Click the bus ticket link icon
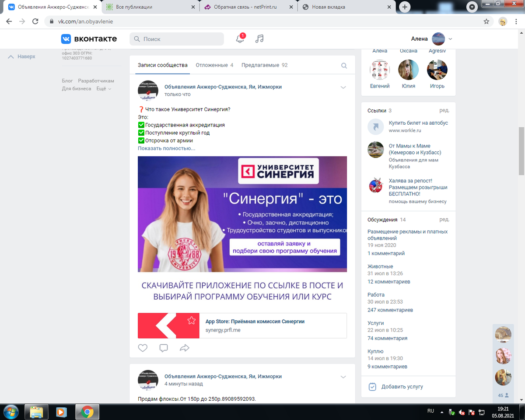525x420 pixels. click(375, 127)
